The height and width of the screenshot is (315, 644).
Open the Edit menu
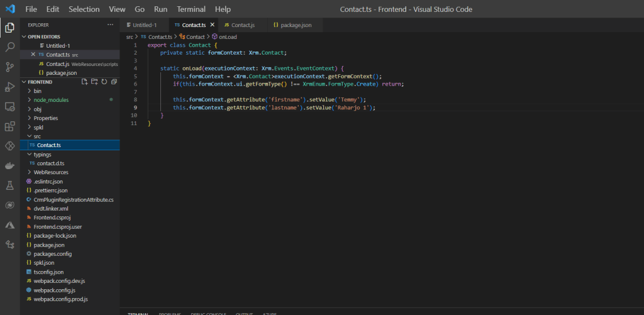(x=53, y=9)
